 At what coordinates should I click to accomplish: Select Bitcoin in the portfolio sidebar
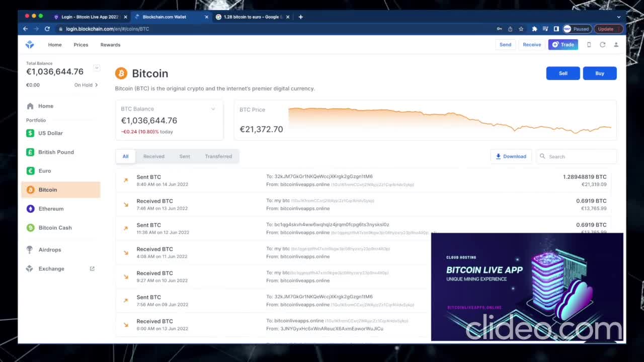[61, 190]
